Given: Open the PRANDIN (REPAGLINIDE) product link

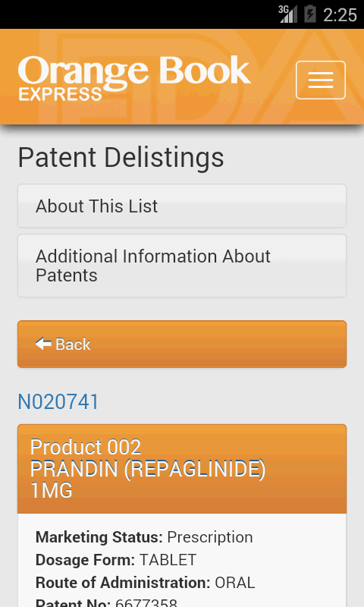Looking at the screenshot, I should [x=148, y=469].
